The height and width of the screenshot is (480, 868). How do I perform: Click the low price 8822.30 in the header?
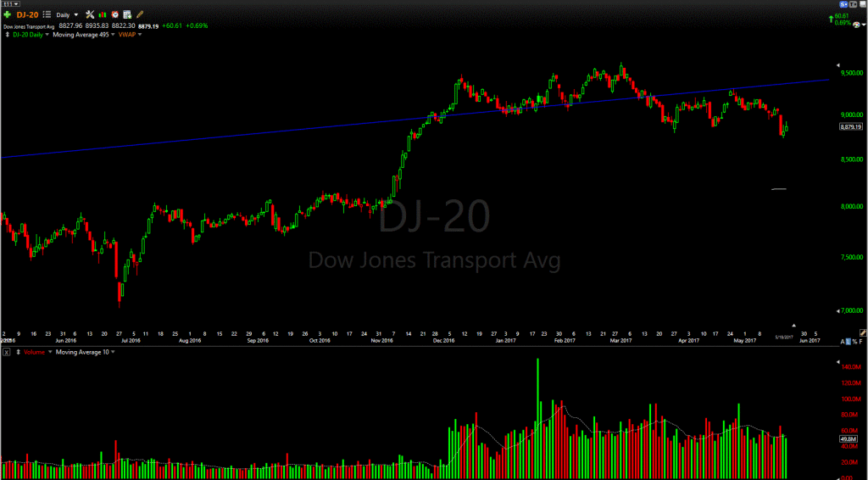123,26
